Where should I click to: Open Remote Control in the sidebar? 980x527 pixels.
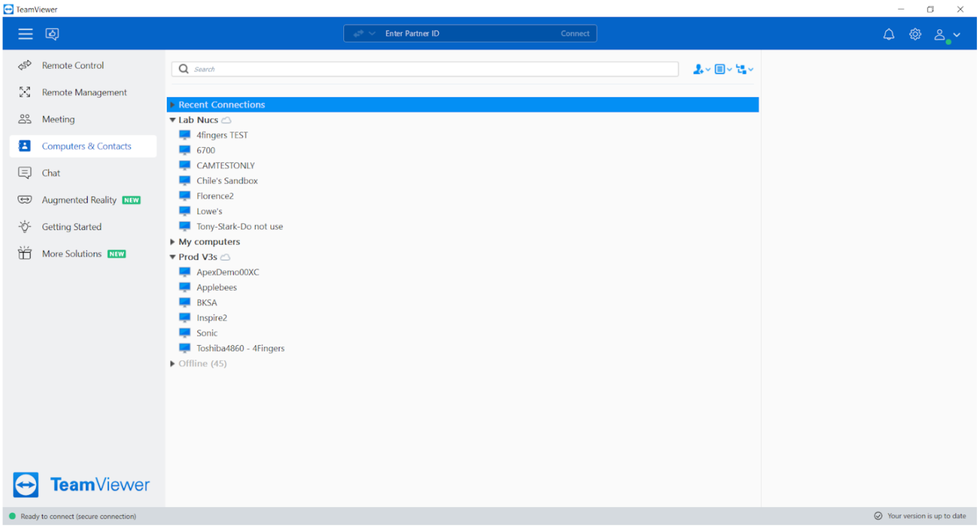[73, 65]
